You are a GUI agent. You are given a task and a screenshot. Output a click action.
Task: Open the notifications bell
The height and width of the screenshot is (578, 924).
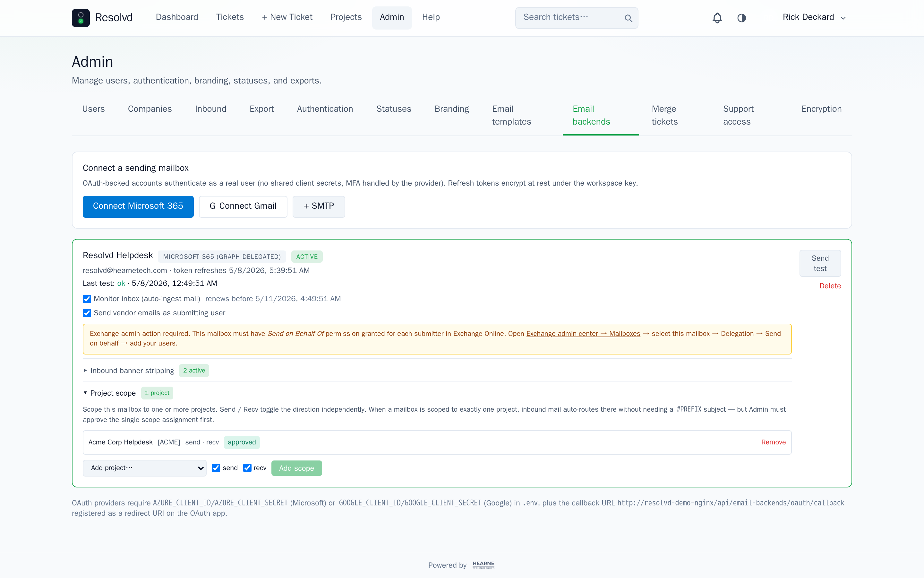pos(717,18)
